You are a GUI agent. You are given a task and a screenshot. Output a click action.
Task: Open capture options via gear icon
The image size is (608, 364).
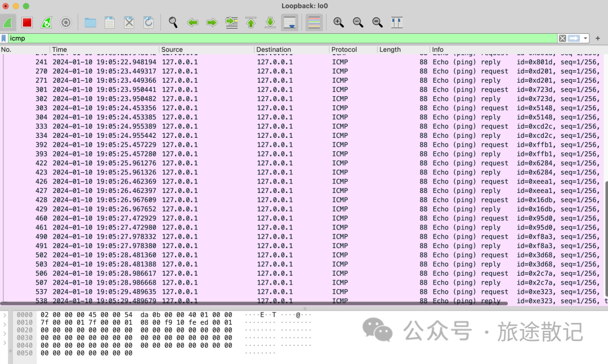(x=66, y=23)
